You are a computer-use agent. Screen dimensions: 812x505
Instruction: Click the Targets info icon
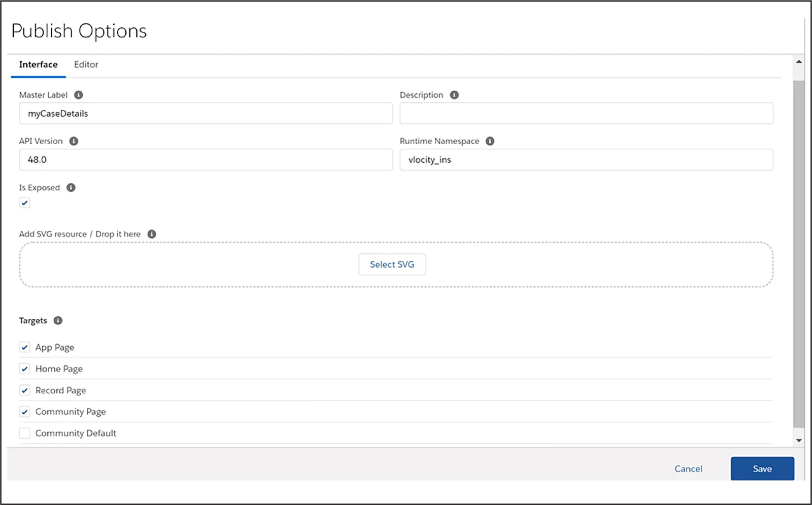(x=57, y=320)
